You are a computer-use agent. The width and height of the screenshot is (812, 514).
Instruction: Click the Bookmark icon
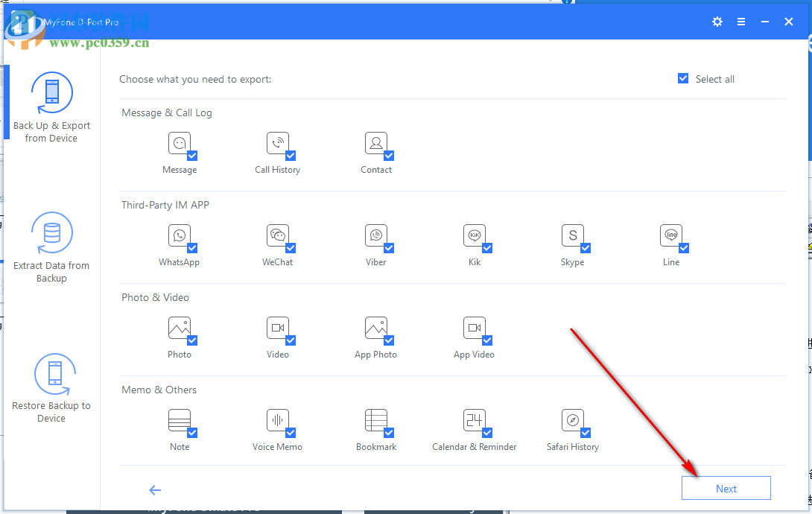tap(375, 420)
